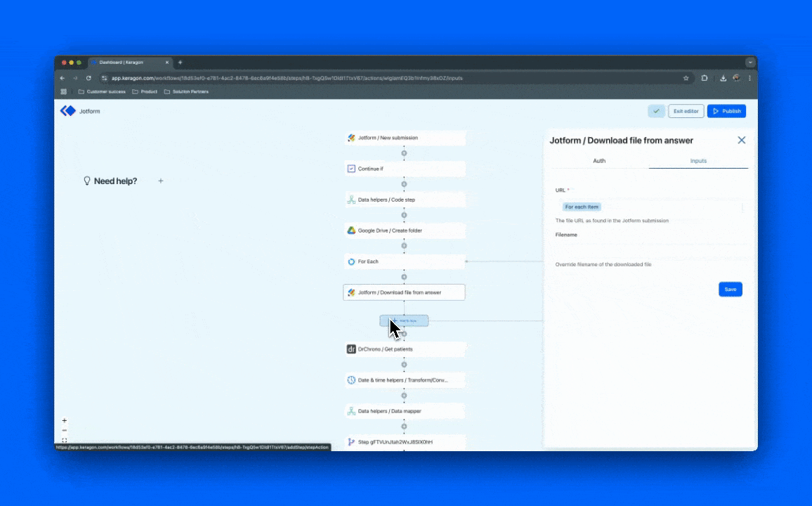Open the browser downloads

click(x=723, y=78)
